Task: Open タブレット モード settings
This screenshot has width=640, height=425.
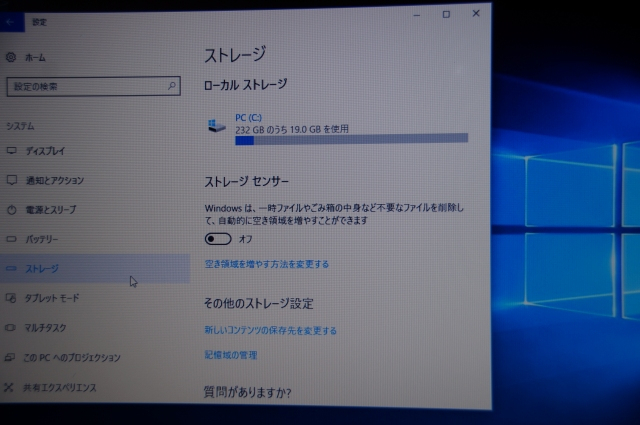Action: (x=52, y=298)
